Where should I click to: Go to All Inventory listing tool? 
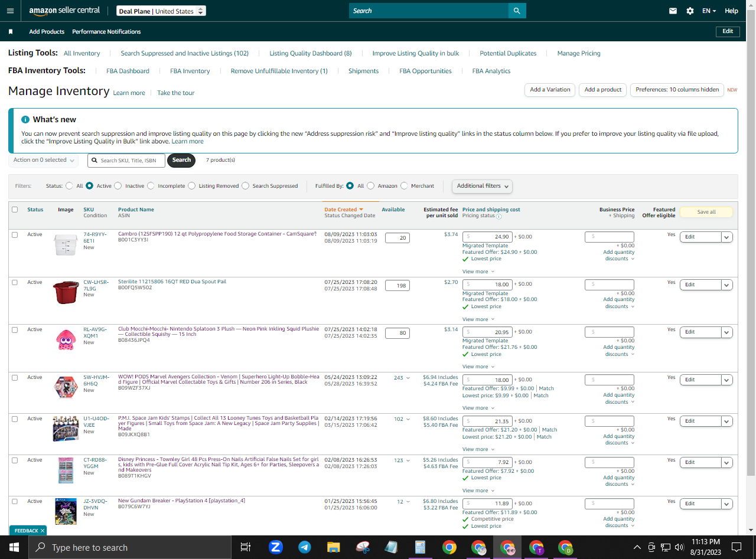[82, 53]
